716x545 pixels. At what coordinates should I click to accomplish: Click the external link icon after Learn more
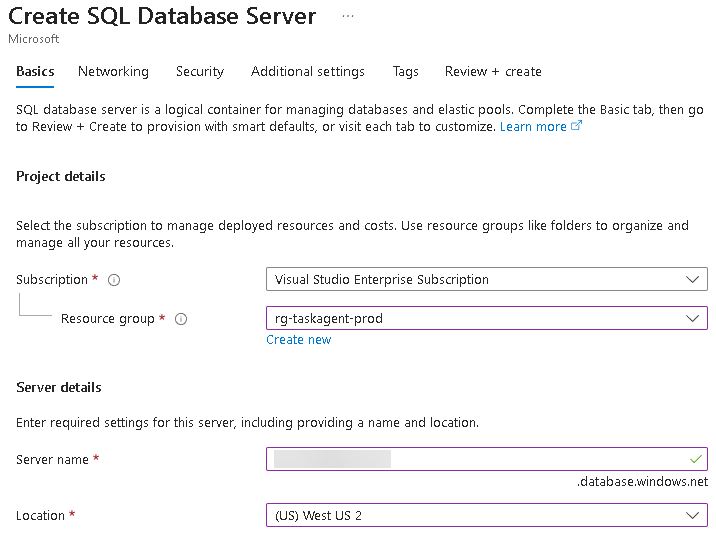pos(576,126)
